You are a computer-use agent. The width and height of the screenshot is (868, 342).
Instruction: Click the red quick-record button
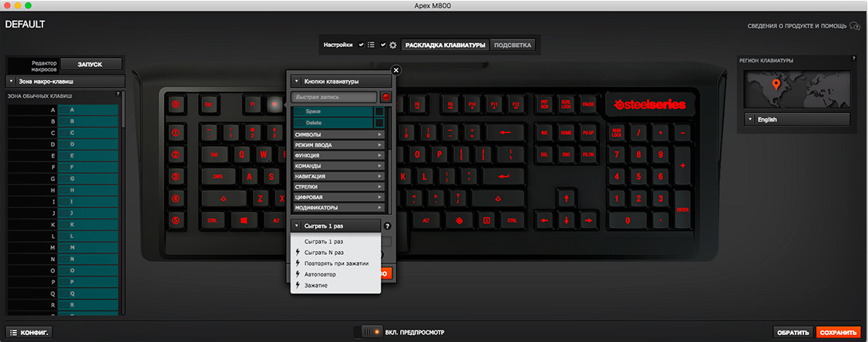386,97
